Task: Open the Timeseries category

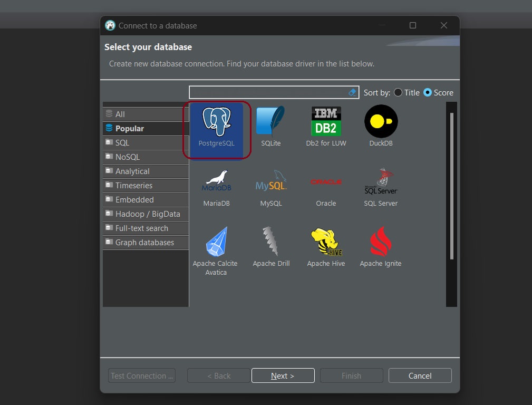Action: coord(146,186)
